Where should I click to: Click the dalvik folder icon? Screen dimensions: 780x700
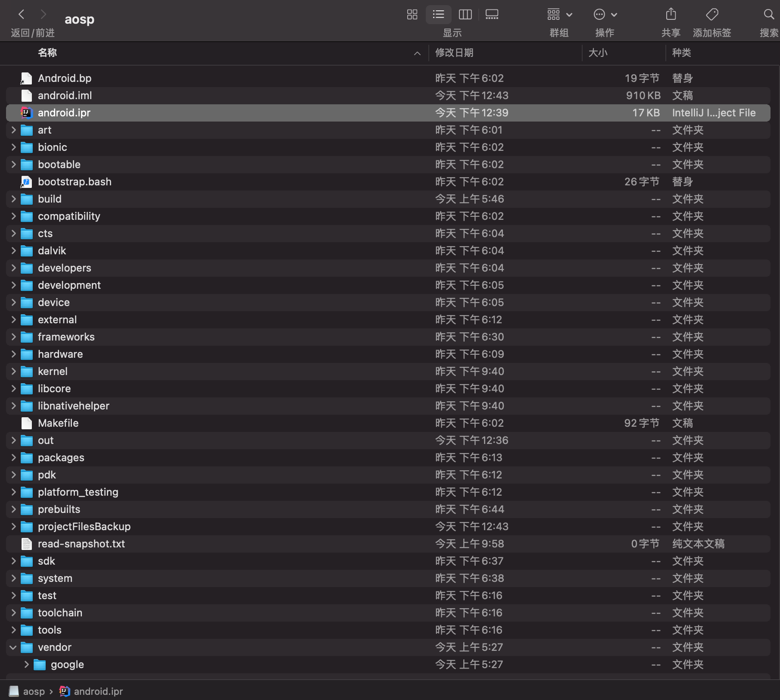pyautogui.click(x=27, y=250)
